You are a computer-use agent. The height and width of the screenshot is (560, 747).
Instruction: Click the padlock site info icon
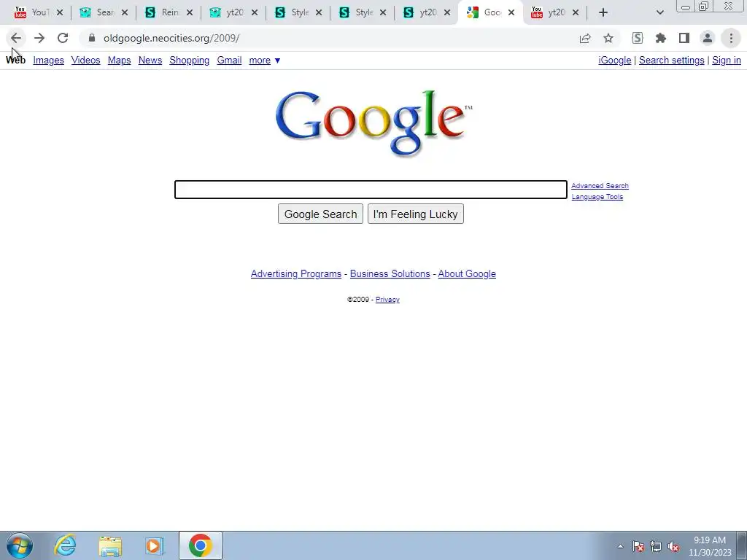[92, 38]
